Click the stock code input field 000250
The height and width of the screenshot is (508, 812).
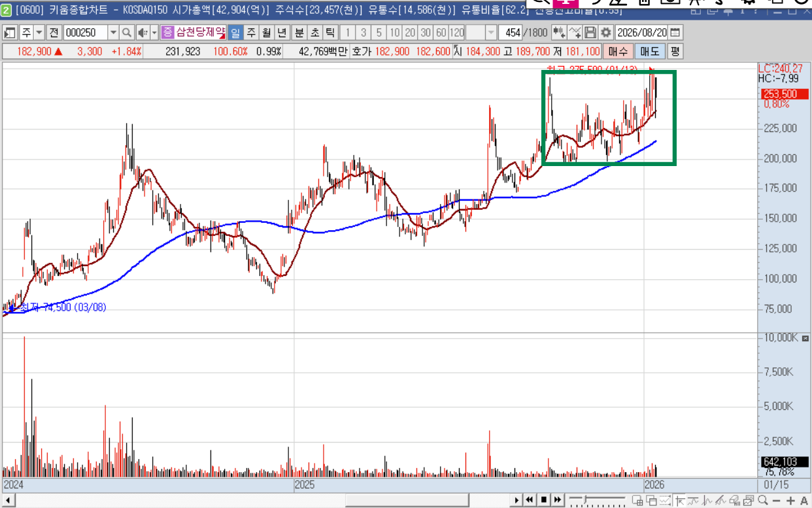86,33
